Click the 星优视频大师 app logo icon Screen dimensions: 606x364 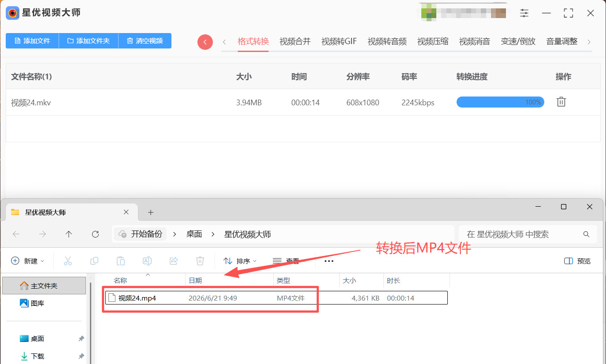[12, 13]
